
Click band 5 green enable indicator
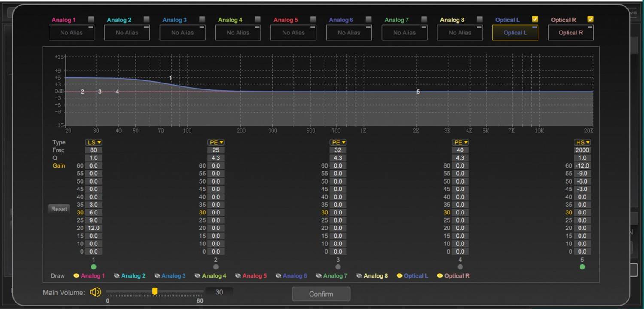tap(582, 267)
